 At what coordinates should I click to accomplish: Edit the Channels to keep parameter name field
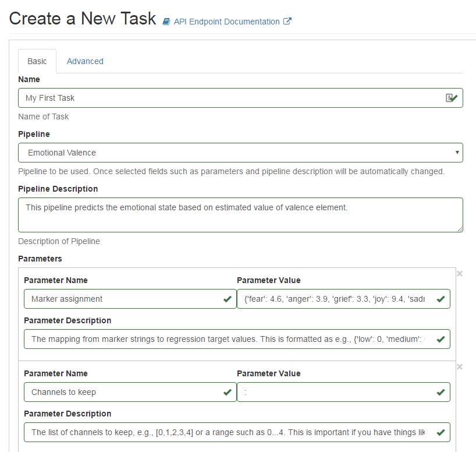point(130,392)
